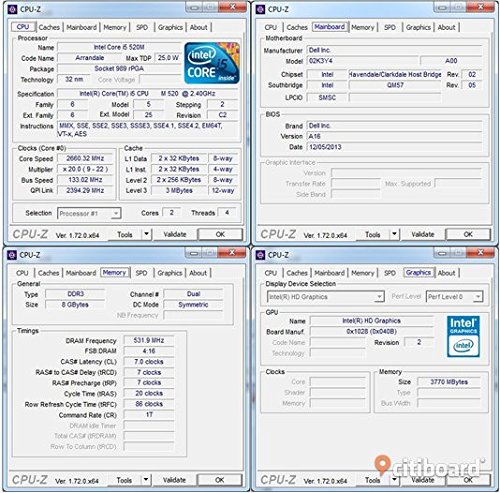Click Tools button in the Memory tab window
This screenshot has width=500, height=493.
click(x=124, y=480)
